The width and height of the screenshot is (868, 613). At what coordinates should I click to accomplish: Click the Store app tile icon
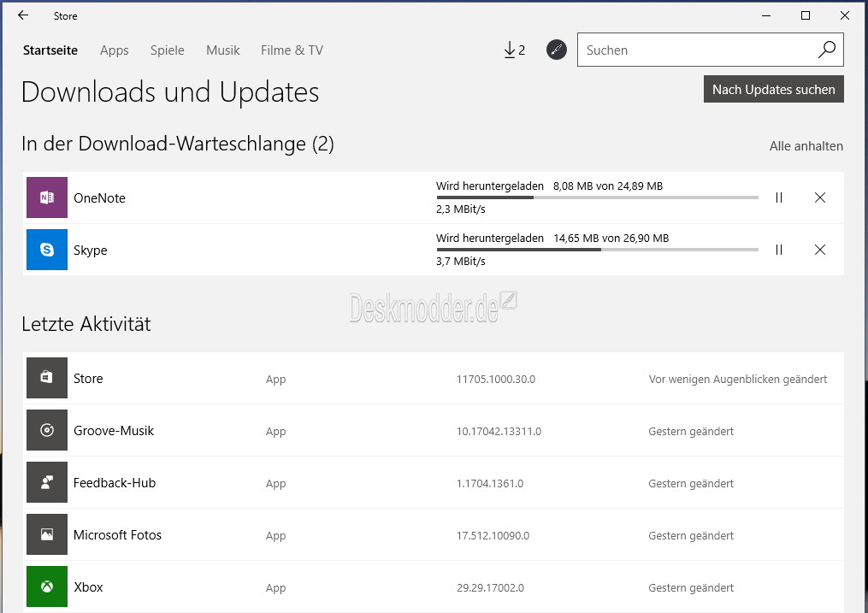tap(47, 378)
